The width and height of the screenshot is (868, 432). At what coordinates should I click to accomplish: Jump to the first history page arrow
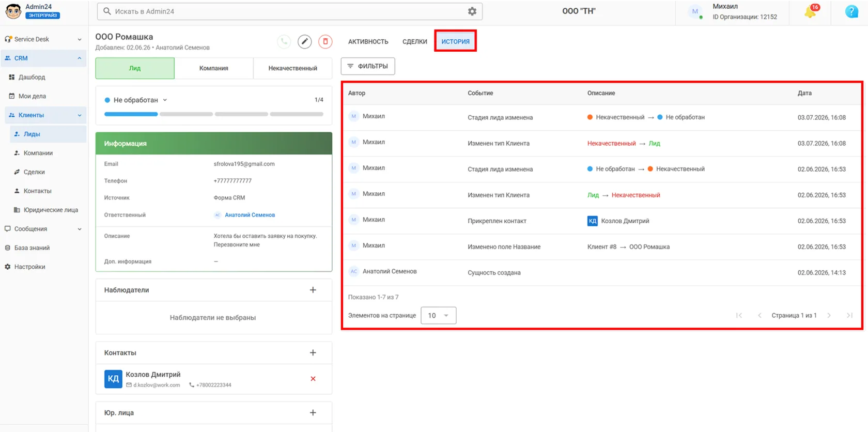(739, 315)
